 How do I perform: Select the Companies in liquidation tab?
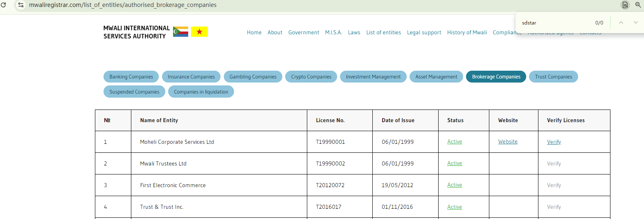pos(201,92)
